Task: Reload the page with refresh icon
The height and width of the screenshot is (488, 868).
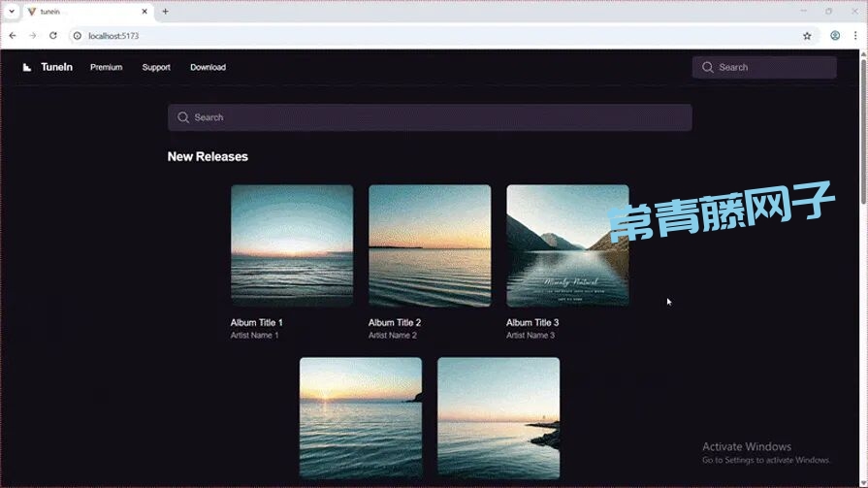Action: [52, 36]
